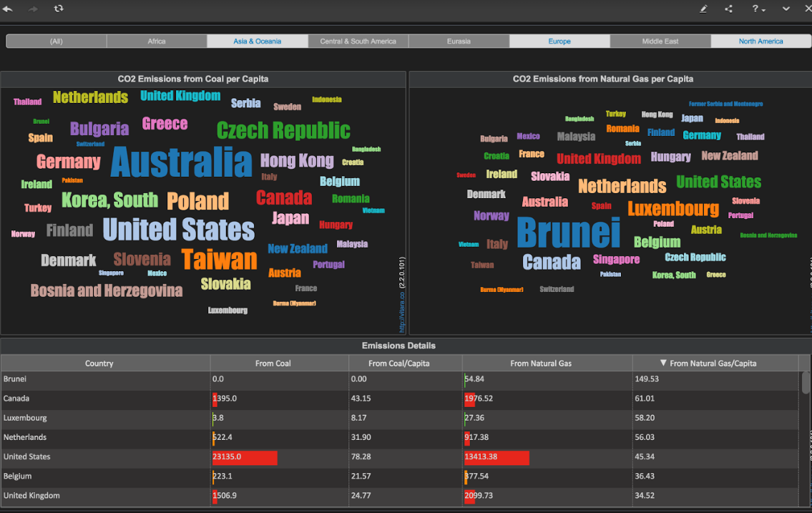Click the Share icon in the toolbar
The width and height of the screenshot is (812, 513).
[729, 9]
